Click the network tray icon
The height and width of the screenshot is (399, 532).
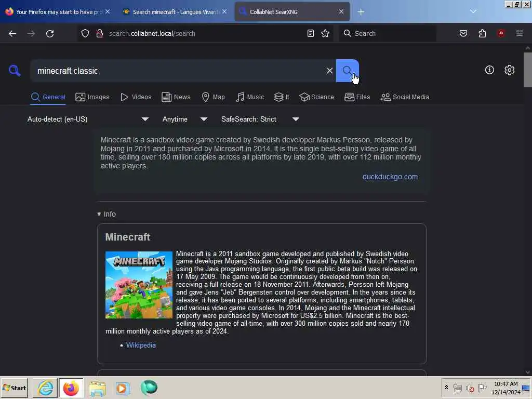(457, 388)
